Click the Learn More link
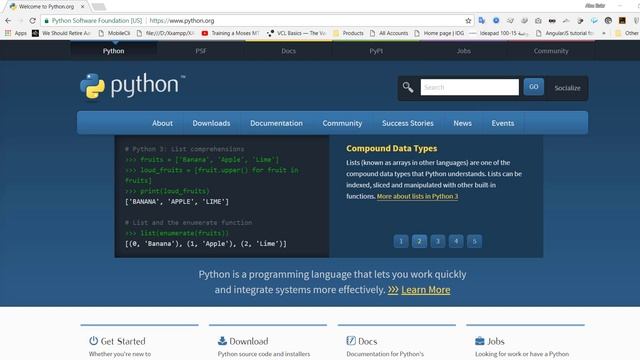Viewport: 640px width, 360px height. 426,290
